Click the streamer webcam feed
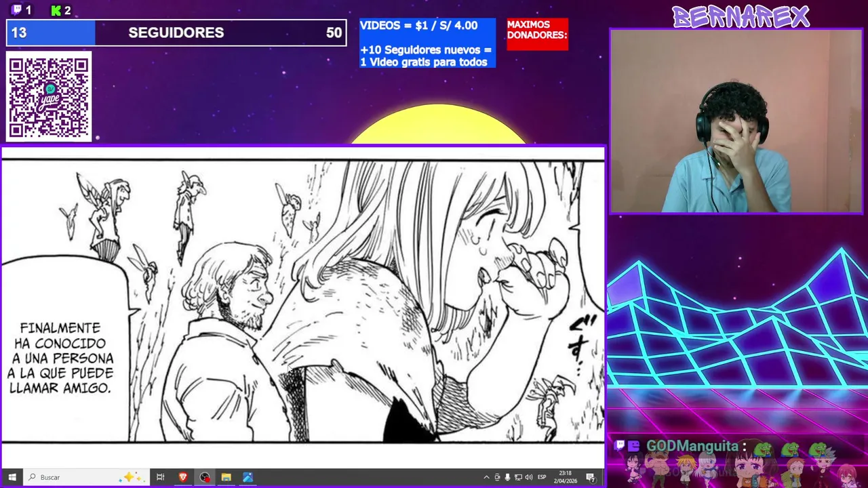The image size is (868, 488). (x=736, y=121)
